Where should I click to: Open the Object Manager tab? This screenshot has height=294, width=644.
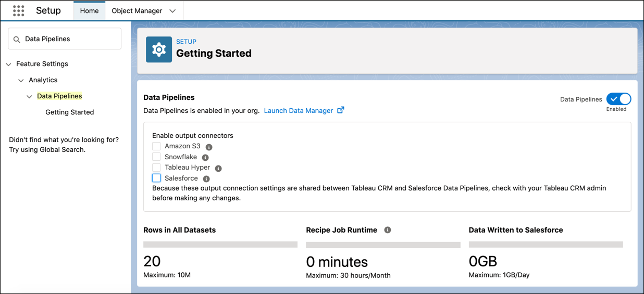click(x=137, y=11)
